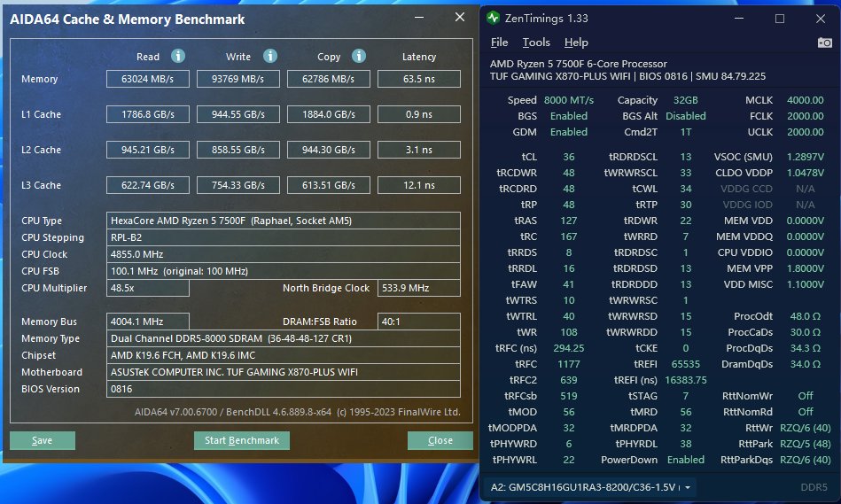Click the DDR5 label in ZenTimings footer
Screen dimensions: 841x504
814,487
